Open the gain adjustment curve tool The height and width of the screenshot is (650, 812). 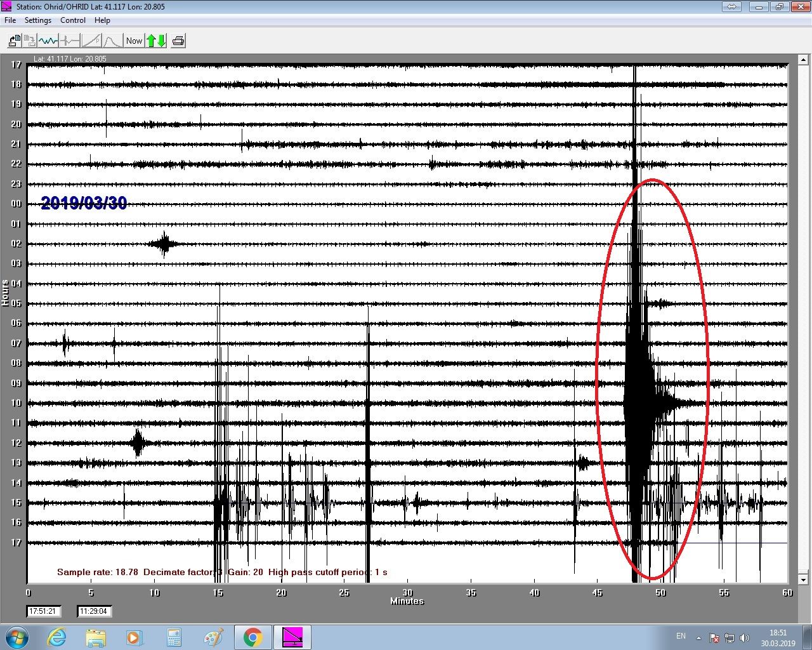(x=91, y=40)
